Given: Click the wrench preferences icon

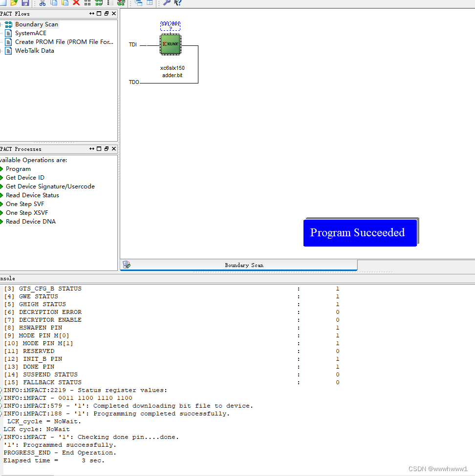Looking at the screenshot, I should (x=166, y=3).
